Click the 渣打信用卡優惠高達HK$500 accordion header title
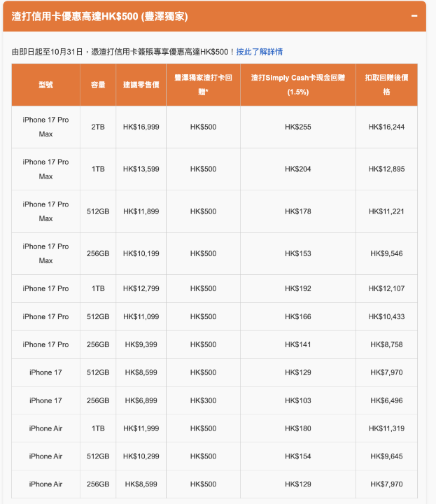Image resolution: width=436 pixels, height=504 pixels. pos(99,16)
